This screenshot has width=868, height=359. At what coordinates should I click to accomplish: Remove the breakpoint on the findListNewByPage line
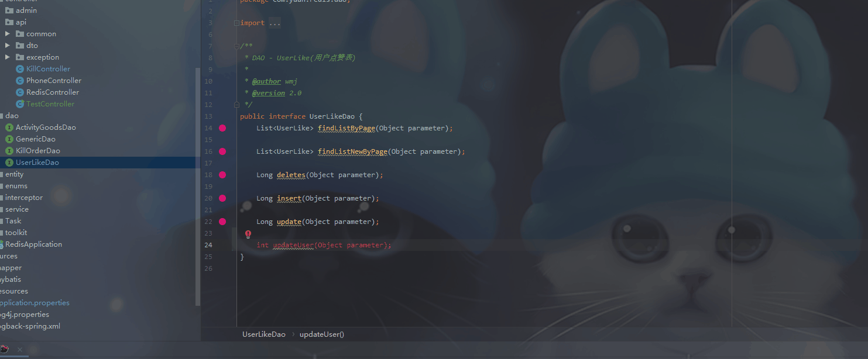pos(222,151)
